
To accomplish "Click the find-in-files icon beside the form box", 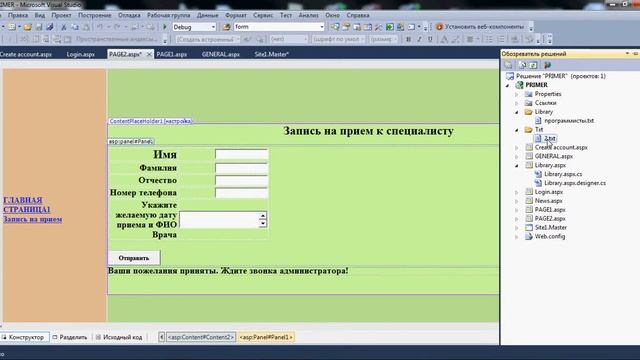I will click(x=227, y=27).
